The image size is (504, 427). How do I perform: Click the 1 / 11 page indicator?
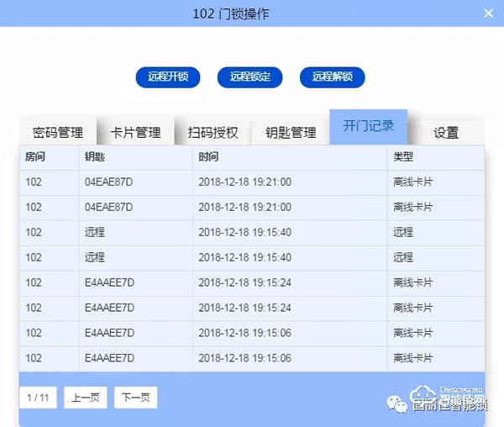(39, 398)
